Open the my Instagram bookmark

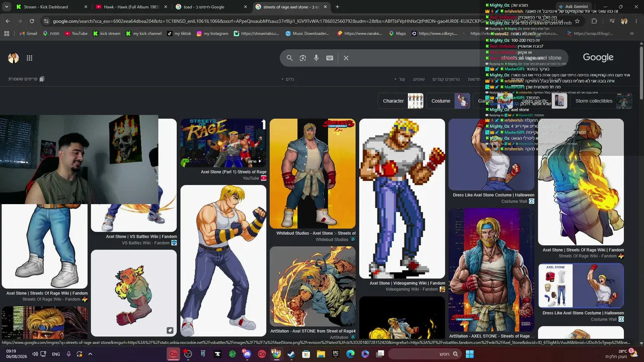coord(212,33)
